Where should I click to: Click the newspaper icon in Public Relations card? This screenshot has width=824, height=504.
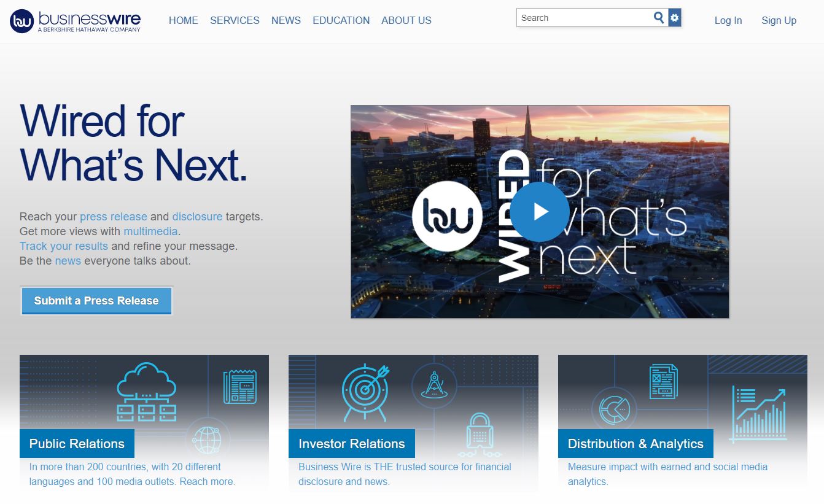239,386
